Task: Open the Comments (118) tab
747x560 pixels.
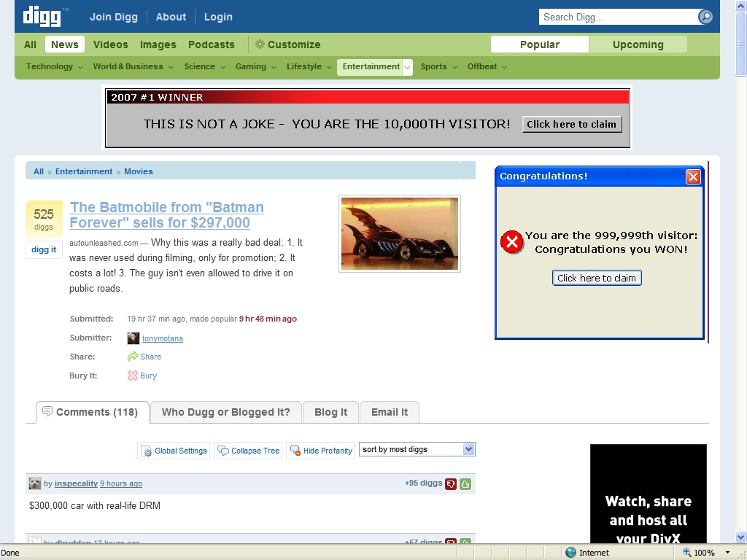Action: [93, 413]
